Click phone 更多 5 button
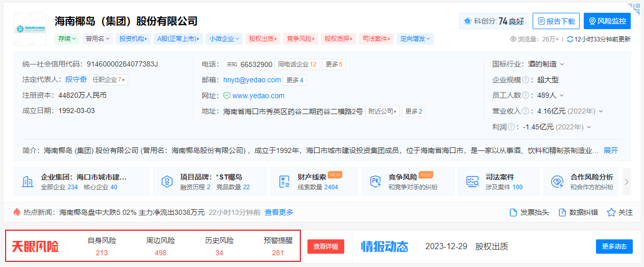This screenshot has height=267, width=644. tap(335, 64)
